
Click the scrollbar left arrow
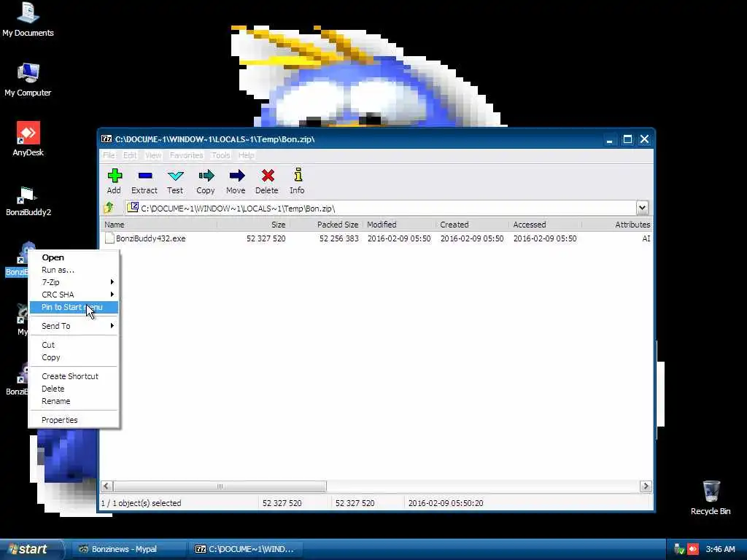click(x=107, y=486)
